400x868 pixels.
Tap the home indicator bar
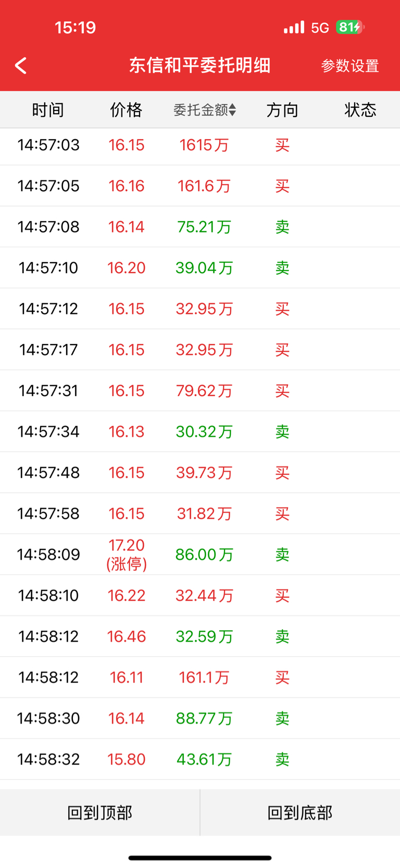coord(200,858)
